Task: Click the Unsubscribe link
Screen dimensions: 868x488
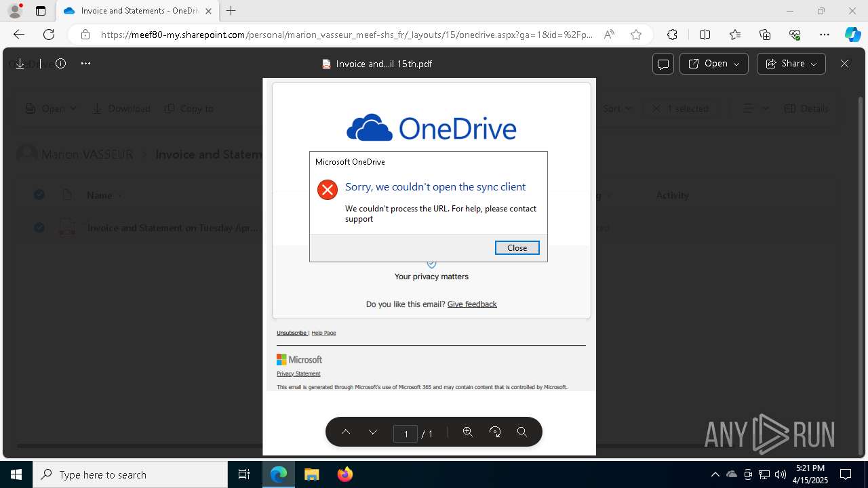Action: pos(292,333)
